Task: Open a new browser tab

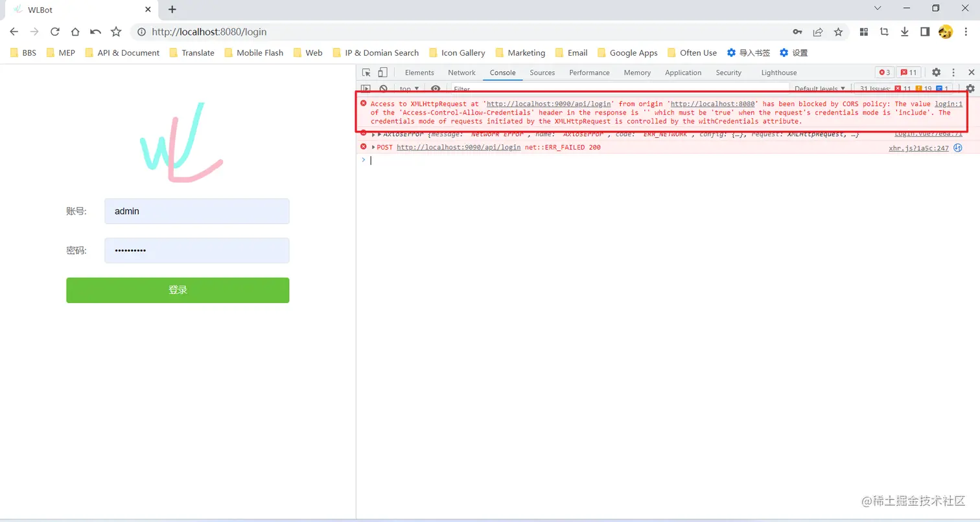Action: click(172, 9)
